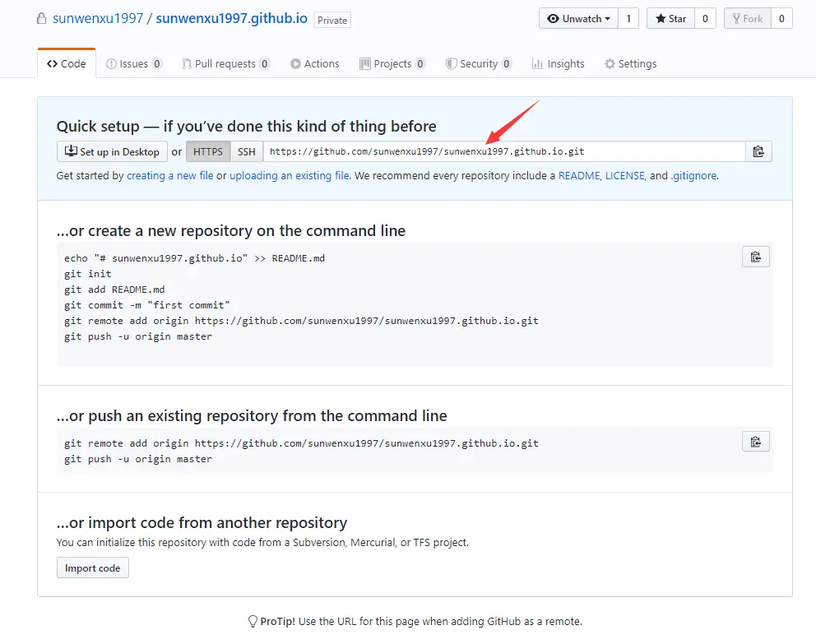The height and width of the screenshot is (644, 816).
Task: Open the Projects tab
Action: (x=393, y=63)
